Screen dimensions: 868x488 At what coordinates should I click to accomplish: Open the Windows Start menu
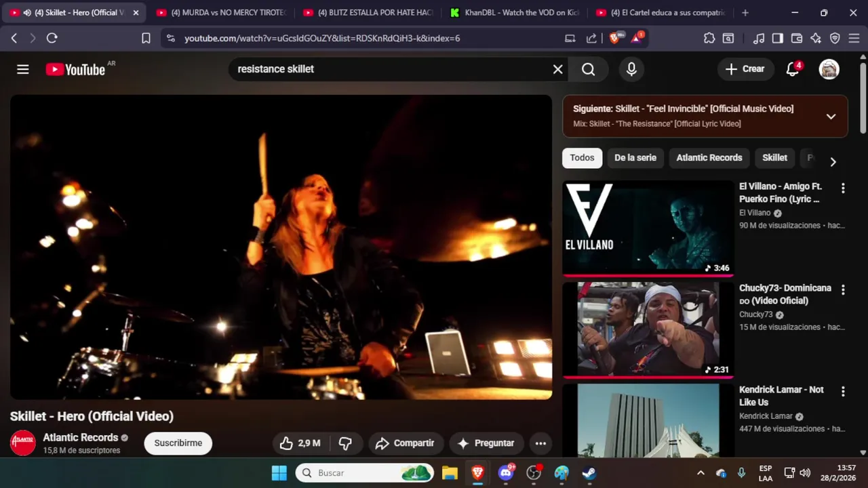(x=279, y=473)
